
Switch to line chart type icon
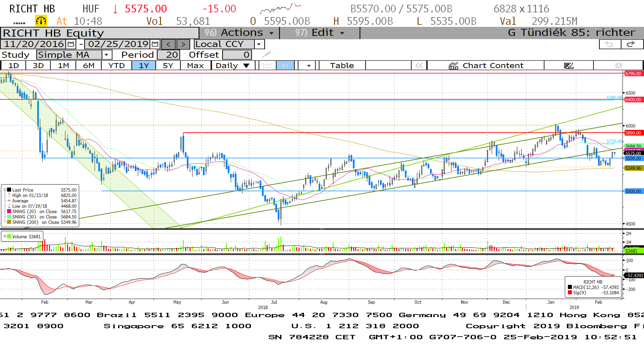click(268, 65)
